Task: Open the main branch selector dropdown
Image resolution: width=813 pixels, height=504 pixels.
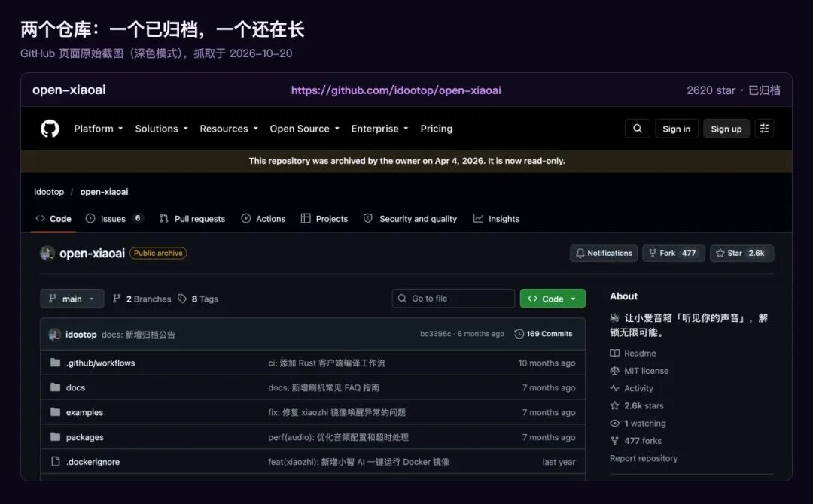Action: pos(72,299)
